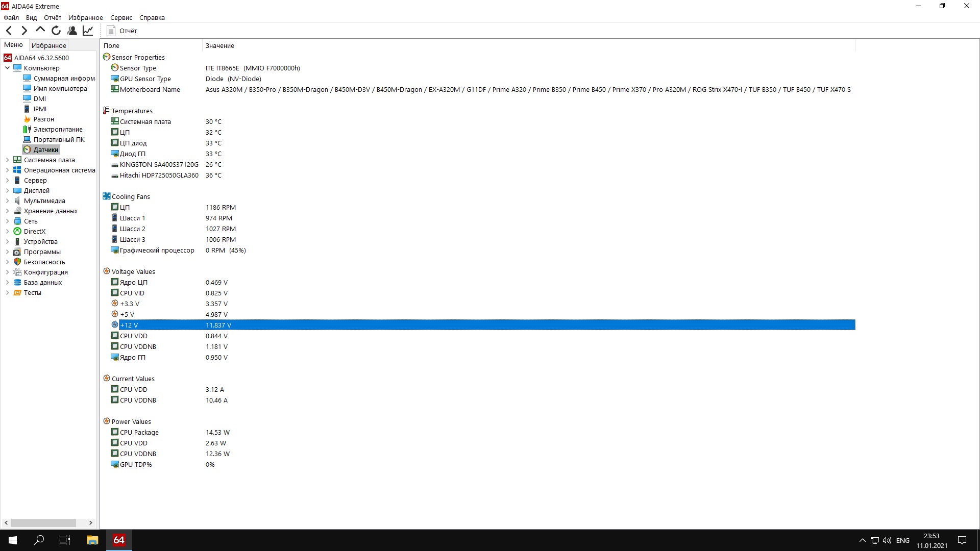Expand the Сервер tree node

[x=7, y=180]
